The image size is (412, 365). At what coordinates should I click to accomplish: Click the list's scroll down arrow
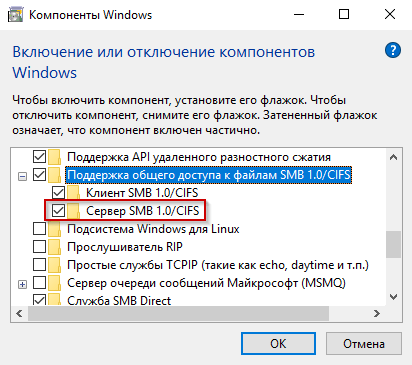[394, 297]
